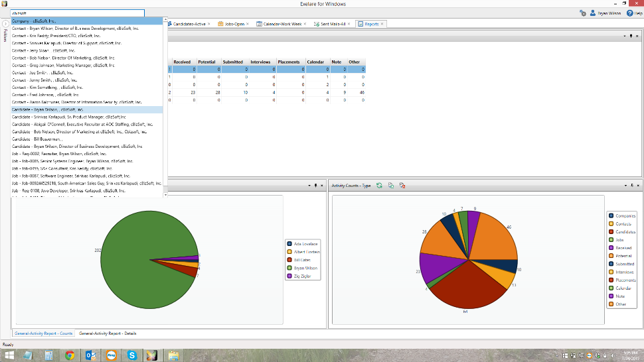Close the Calendar-Work Week tab via its X
Screen dimensions: 644x362
pos(305,24)
